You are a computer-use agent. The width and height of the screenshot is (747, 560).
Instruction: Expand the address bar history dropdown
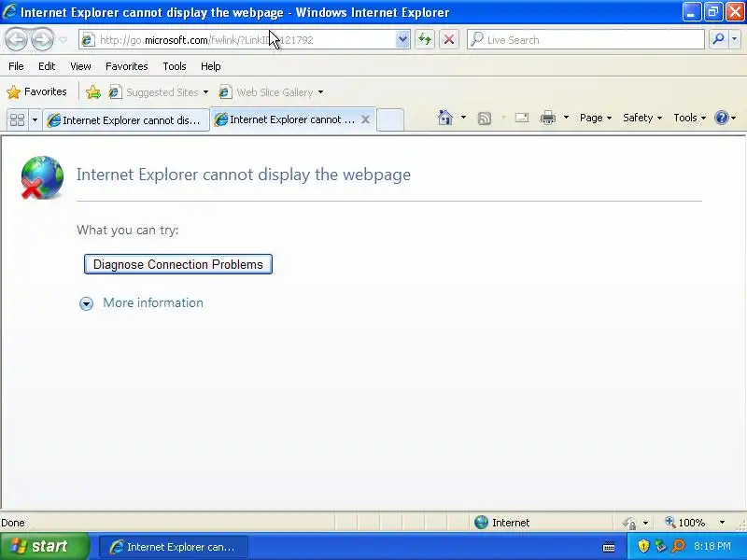click(x=402, y=40)
